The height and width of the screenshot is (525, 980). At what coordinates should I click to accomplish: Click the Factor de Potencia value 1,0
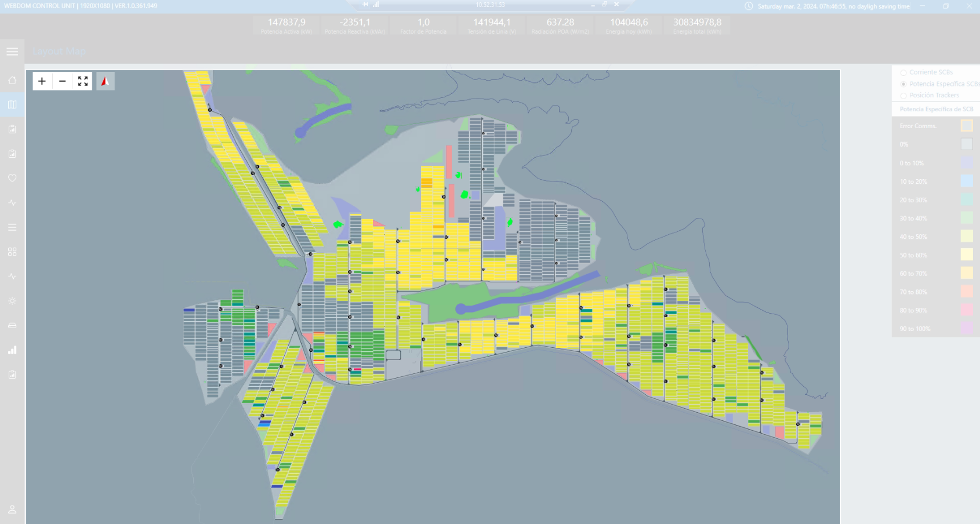point(423,22)
